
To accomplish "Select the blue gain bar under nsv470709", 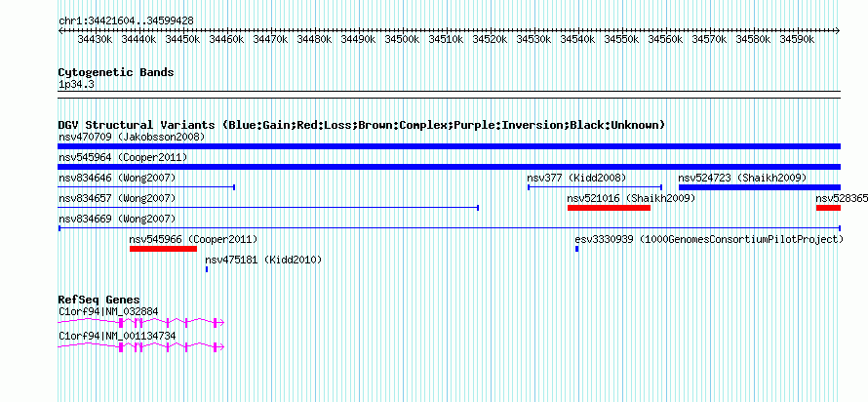I will 449,146.
